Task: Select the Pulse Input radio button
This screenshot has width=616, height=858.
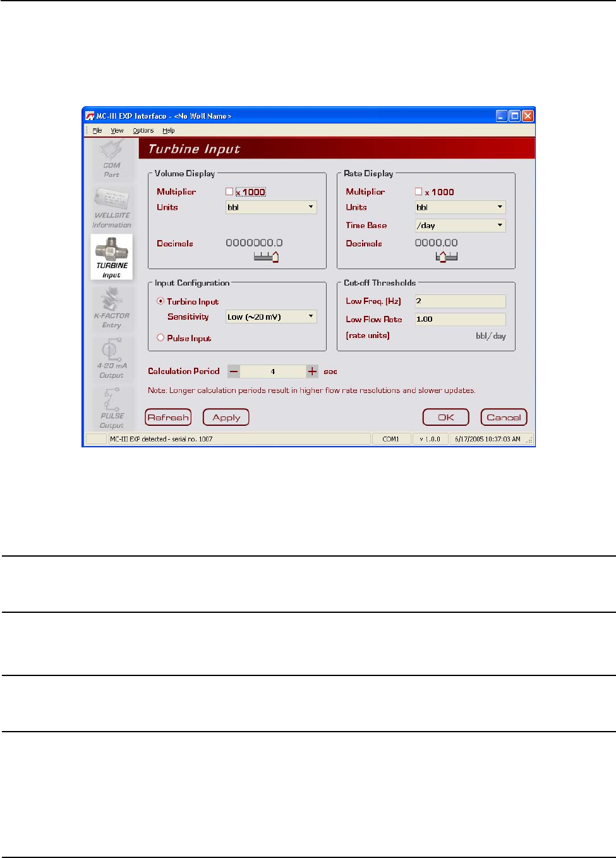Action: 160,338
